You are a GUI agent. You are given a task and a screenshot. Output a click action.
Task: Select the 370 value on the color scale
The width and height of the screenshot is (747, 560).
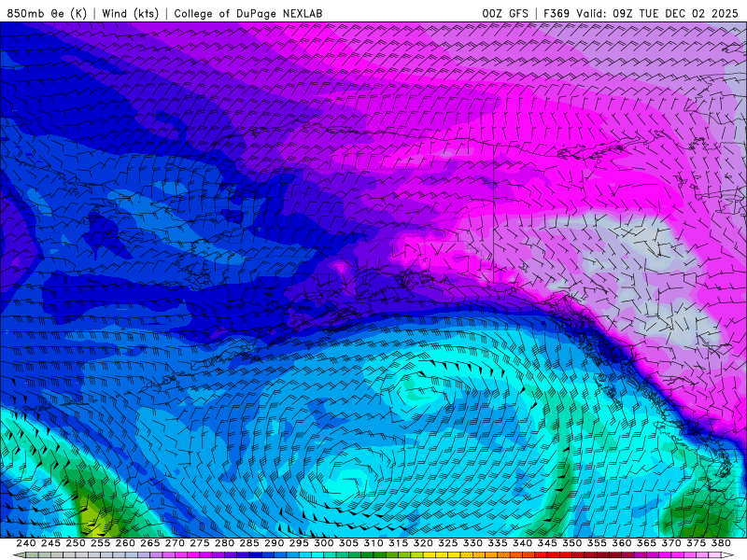[671, 543]
